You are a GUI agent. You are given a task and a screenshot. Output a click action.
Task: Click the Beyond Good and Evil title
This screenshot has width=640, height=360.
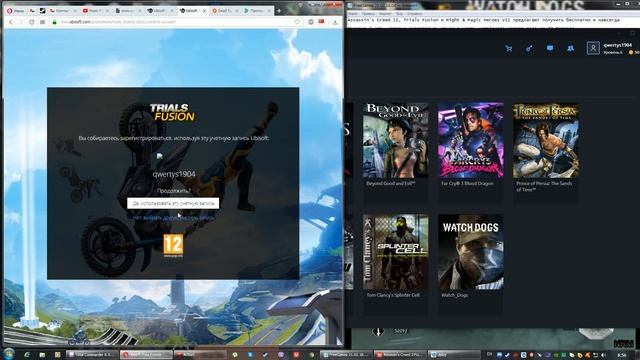pos(391,184)
